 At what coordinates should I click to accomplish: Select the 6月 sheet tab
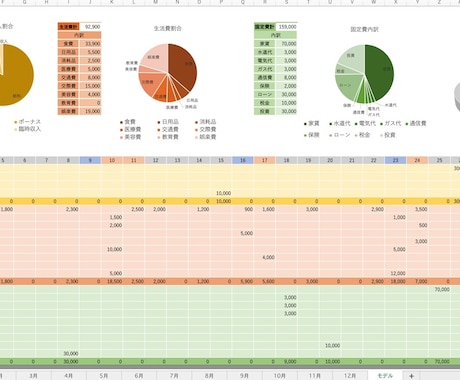139,376
